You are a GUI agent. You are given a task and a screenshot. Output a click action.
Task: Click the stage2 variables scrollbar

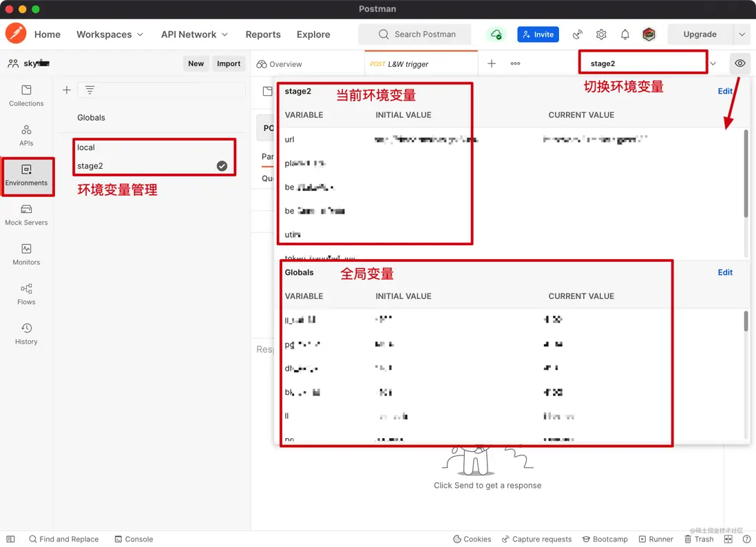746,174
